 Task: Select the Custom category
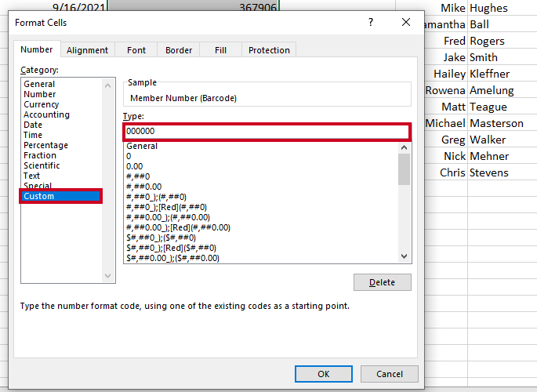point(61,196)
